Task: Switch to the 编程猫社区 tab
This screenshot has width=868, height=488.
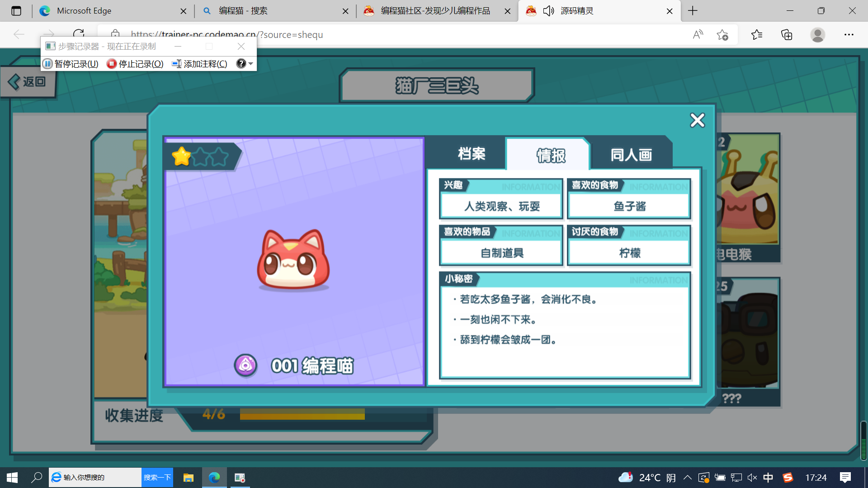Action: tap(437, 11)
